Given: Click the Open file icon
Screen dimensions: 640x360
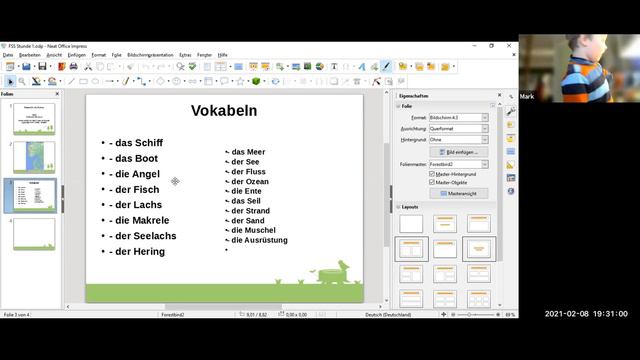Looking at the screenshot, I should point(27,67).
